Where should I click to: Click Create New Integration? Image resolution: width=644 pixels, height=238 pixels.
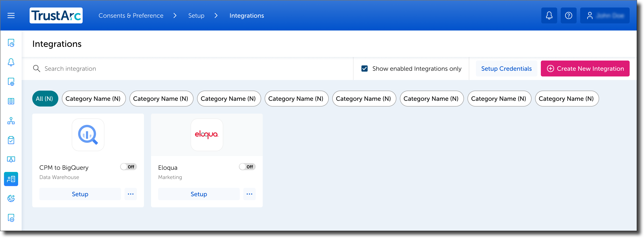[x=585, y=69]
